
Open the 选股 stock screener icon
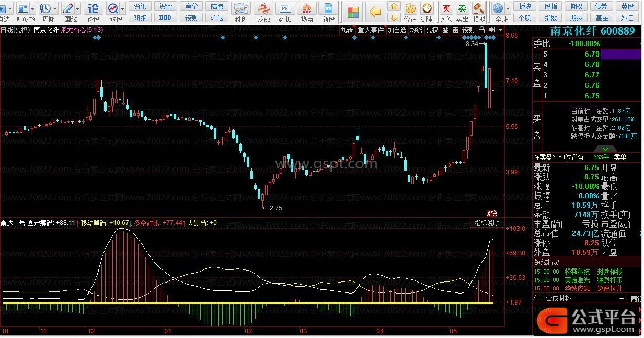tap(113, 8)
